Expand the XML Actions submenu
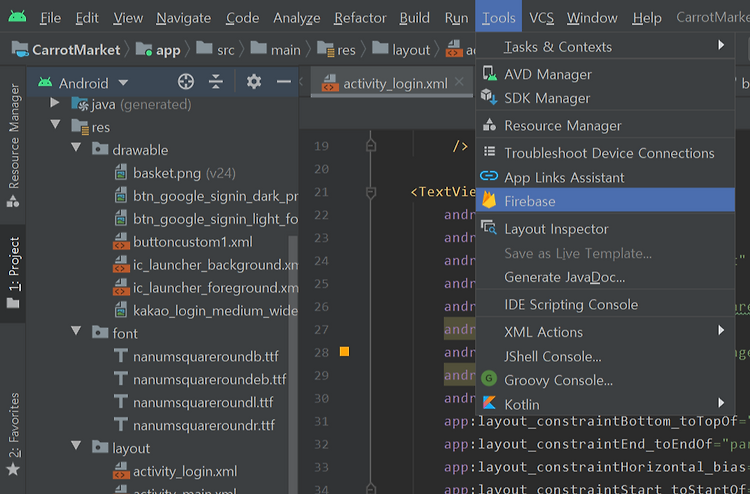 [721, 330]
